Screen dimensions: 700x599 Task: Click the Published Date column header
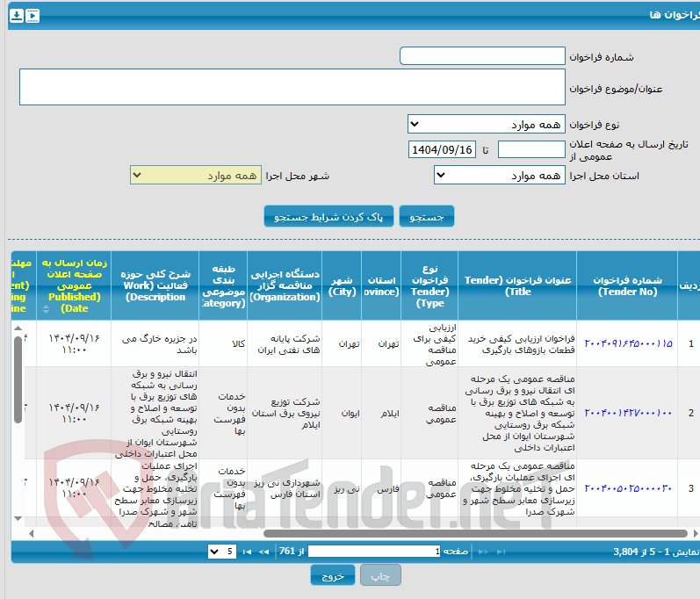pyautogui.click(x=74, y=285)
